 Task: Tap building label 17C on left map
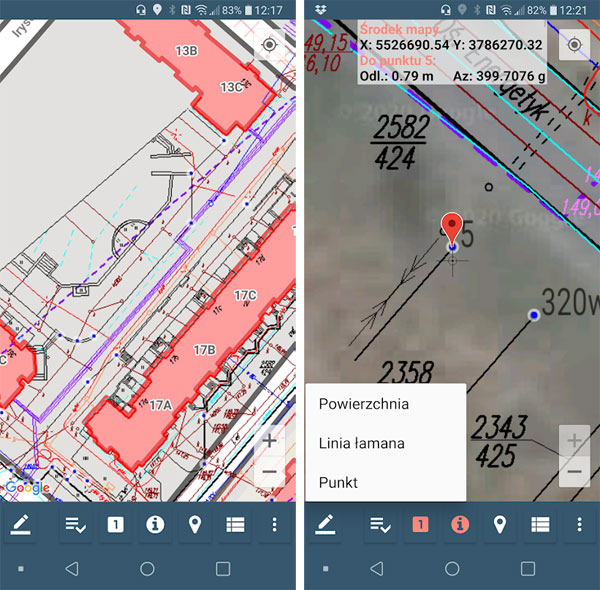(x=245, y=295)
